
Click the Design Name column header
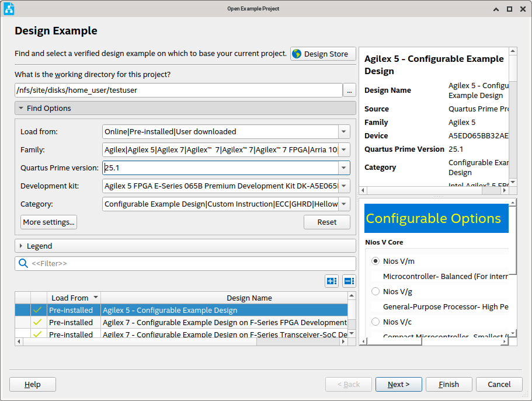249,298
